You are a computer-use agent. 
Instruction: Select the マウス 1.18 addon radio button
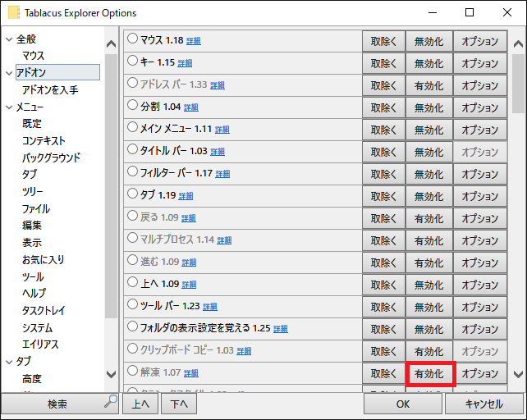coord(132,39)
